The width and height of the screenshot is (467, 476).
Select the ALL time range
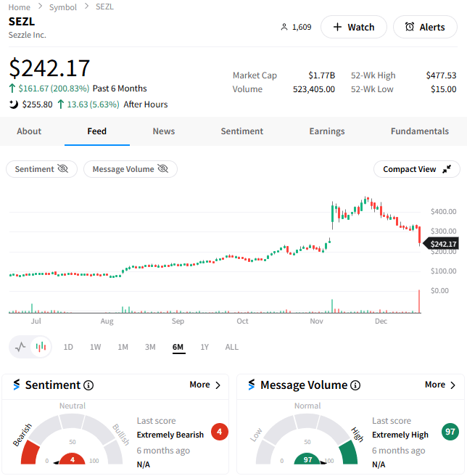click(x=232, y=347)
